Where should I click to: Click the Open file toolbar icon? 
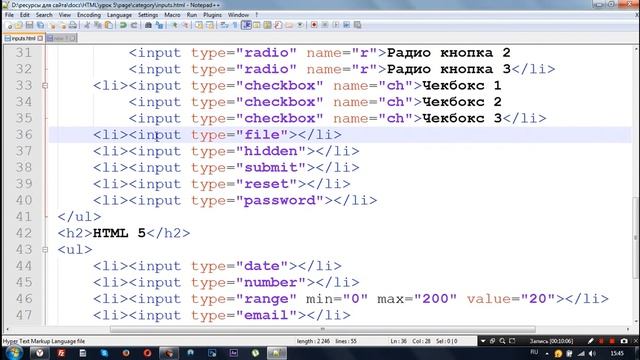(19, 25)
